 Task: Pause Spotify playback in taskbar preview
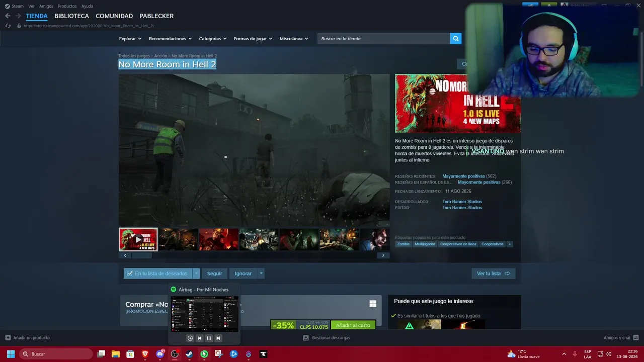209,338
